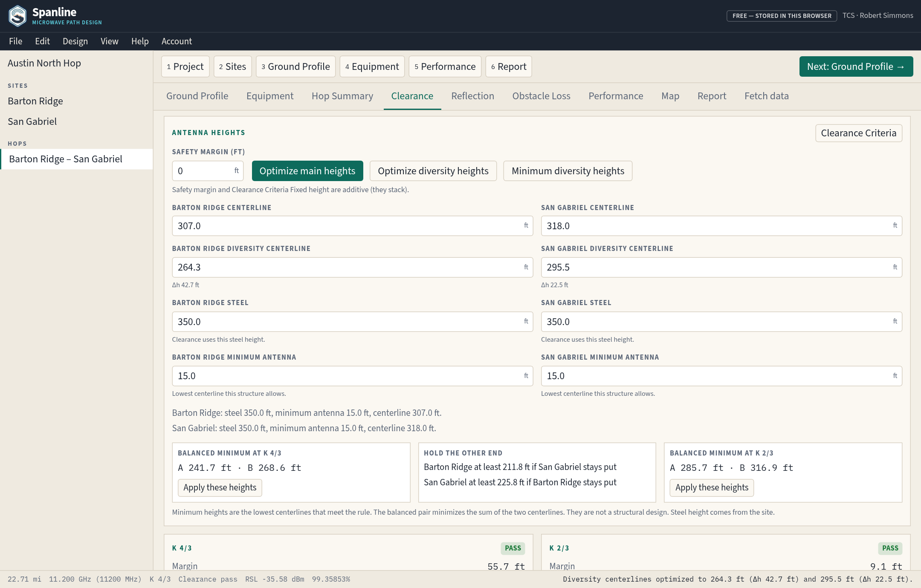Image resolution: width=921 pixels, height=588 pixels.
Task: Open the Edit menu
Action: click(x=42, y=41)
